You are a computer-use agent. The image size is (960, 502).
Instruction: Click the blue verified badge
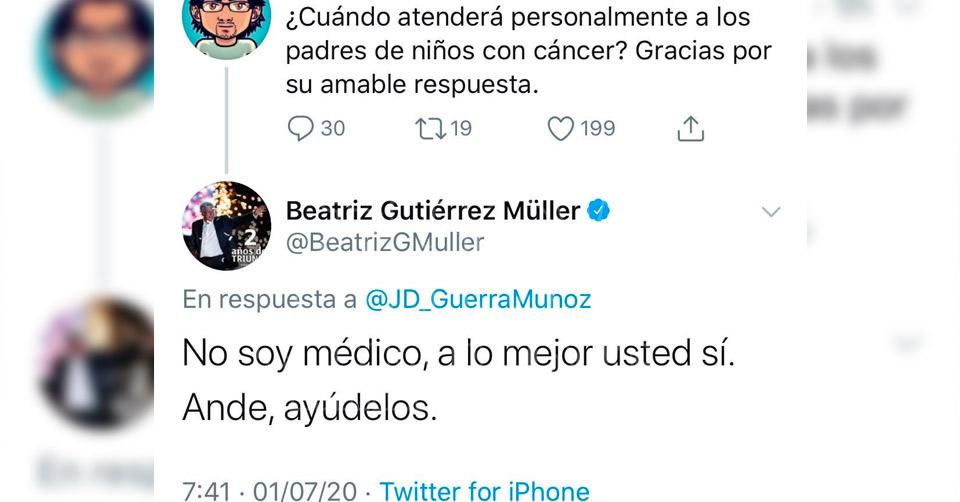coord(598,210)
